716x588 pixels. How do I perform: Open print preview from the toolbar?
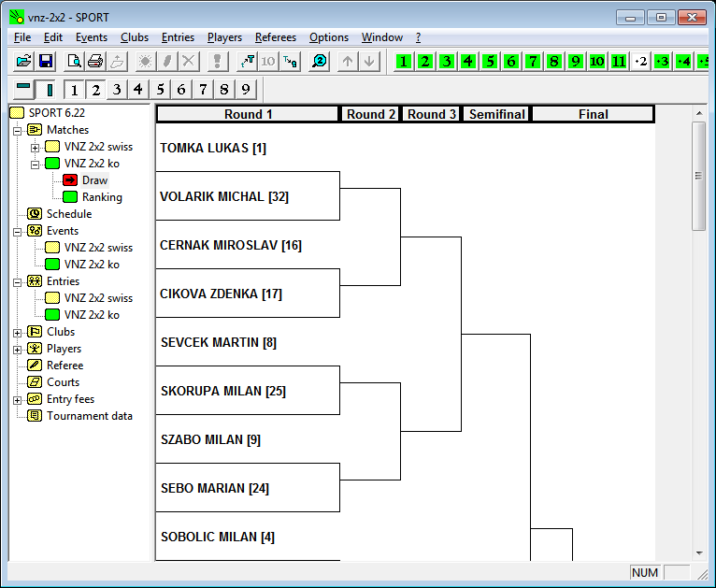click(73, 62)
